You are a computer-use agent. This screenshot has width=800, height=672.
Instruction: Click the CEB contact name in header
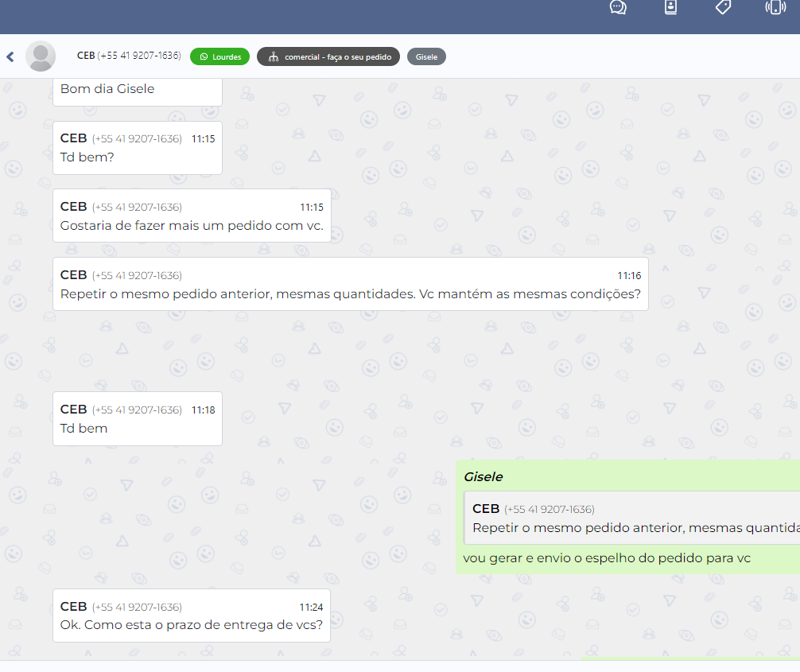pos(86,56)
